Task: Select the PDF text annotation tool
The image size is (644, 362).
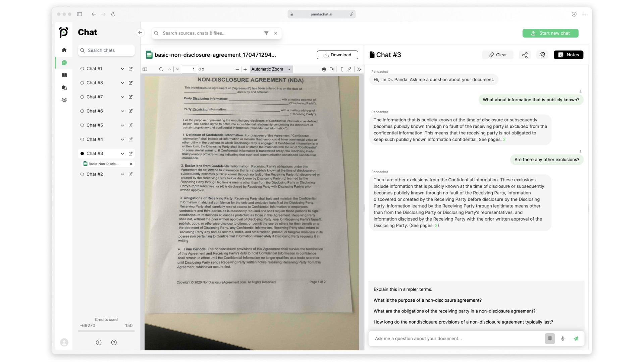Action: 341,69
